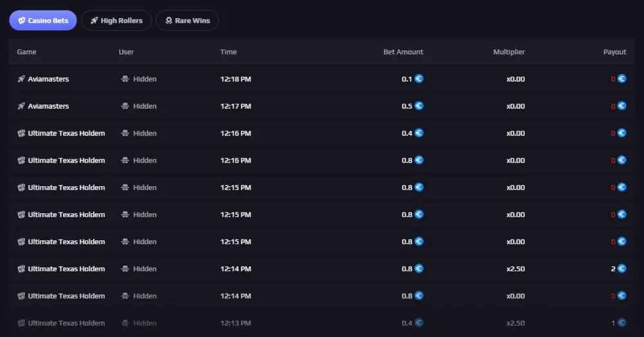Click the 0.4 bet amount at 12:13 PM
The image size is (644, 337).
coord(406,323)
